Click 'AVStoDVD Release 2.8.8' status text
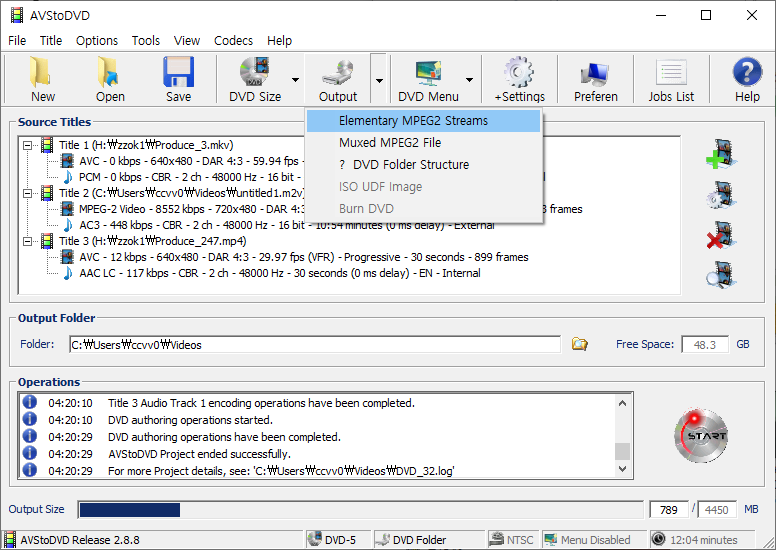776x550 pixels. coord(80,540)
